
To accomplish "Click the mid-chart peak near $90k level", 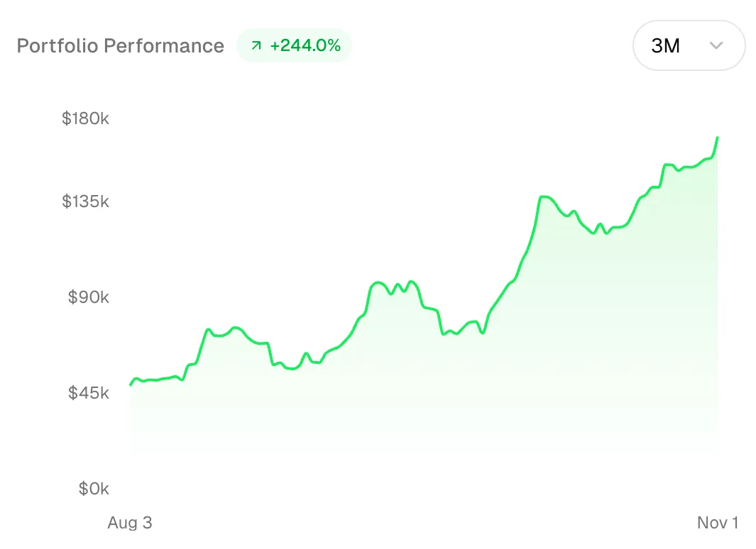I will pos(378,283).
